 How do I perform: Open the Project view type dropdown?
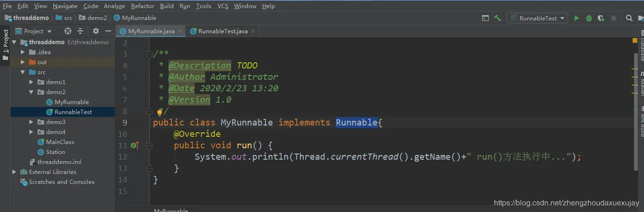tap(34, 31)
